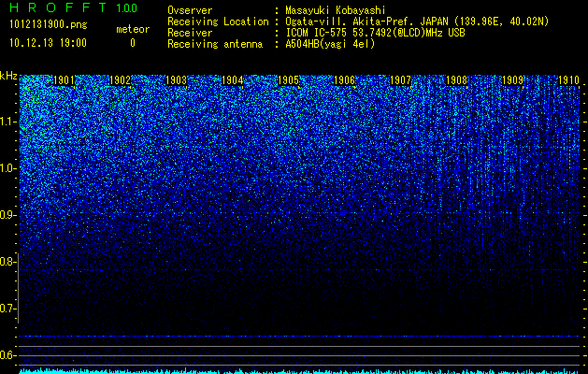Click the meteor count label
Viewport: 588px width, 374px height.
coord(133,29)
